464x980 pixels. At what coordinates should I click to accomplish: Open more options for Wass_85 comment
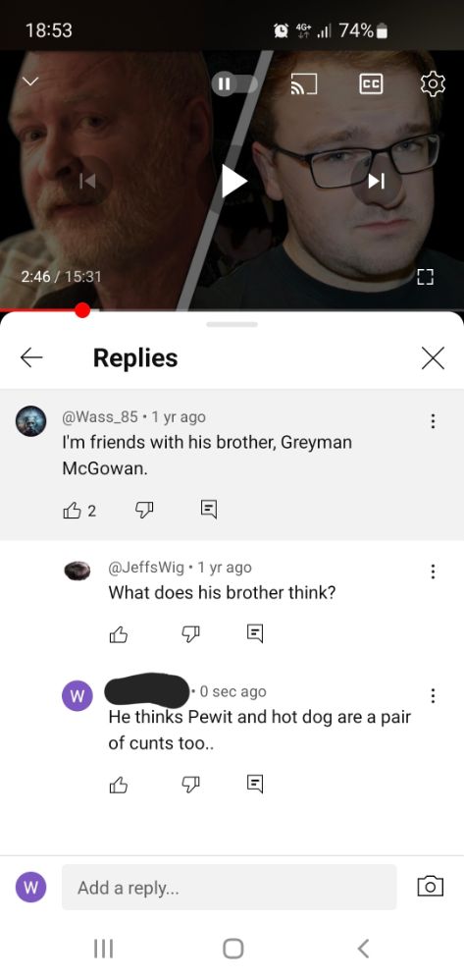pyautogui.click(x=432, y=421)
